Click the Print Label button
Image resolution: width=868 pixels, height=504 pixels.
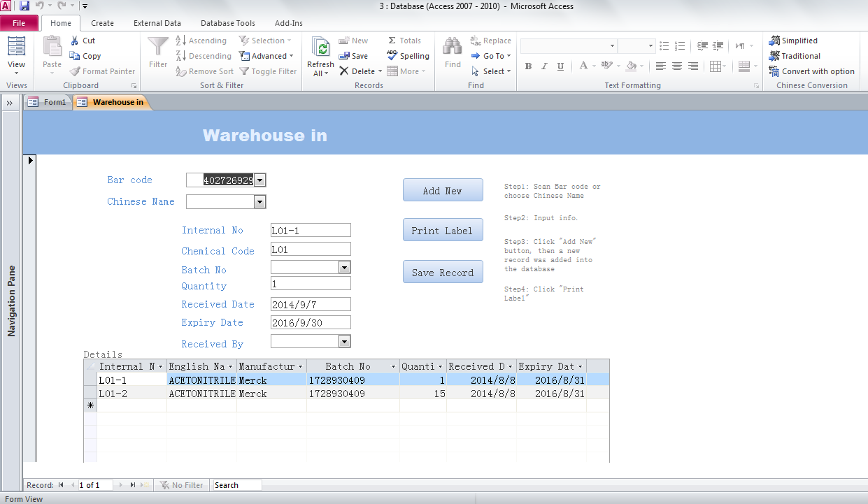tap(443, 230)
